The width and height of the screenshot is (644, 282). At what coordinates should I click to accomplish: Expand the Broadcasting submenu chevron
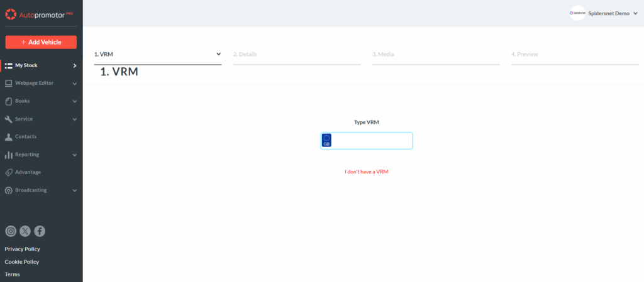pos(74,190)
